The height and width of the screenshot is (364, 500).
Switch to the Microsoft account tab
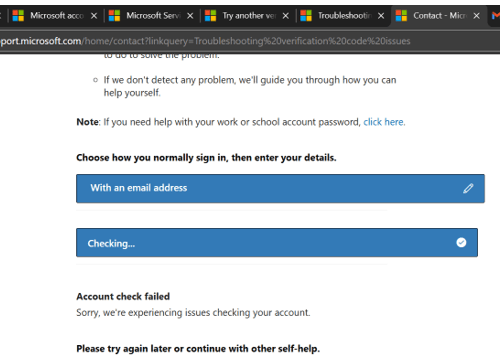[x=55, y=16]
